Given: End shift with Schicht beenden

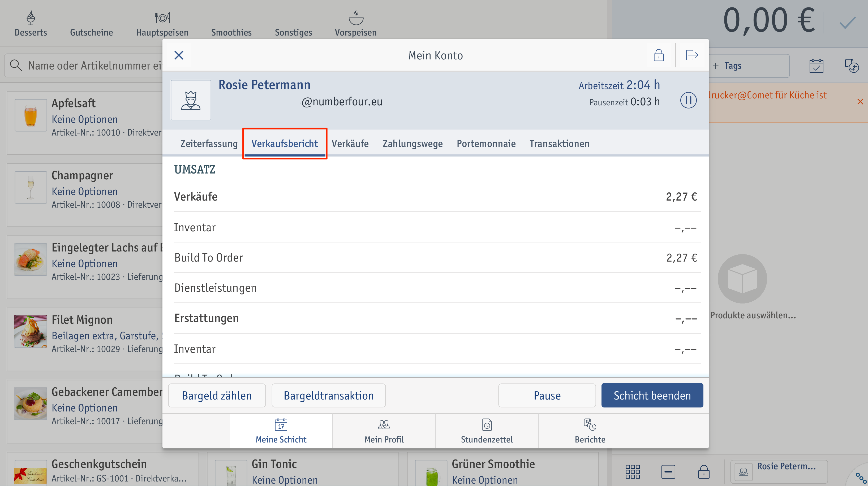Looking at the screenshot, I should 652,395.
